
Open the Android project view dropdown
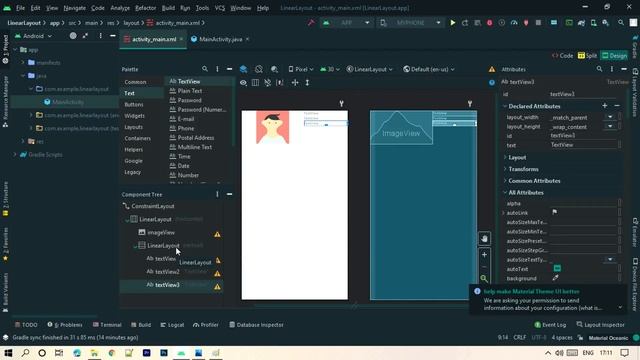coord(33,36)
